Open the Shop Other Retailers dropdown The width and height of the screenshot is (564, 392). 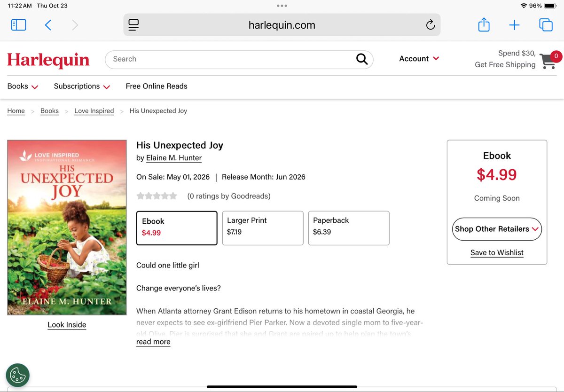tap(497, 229)
